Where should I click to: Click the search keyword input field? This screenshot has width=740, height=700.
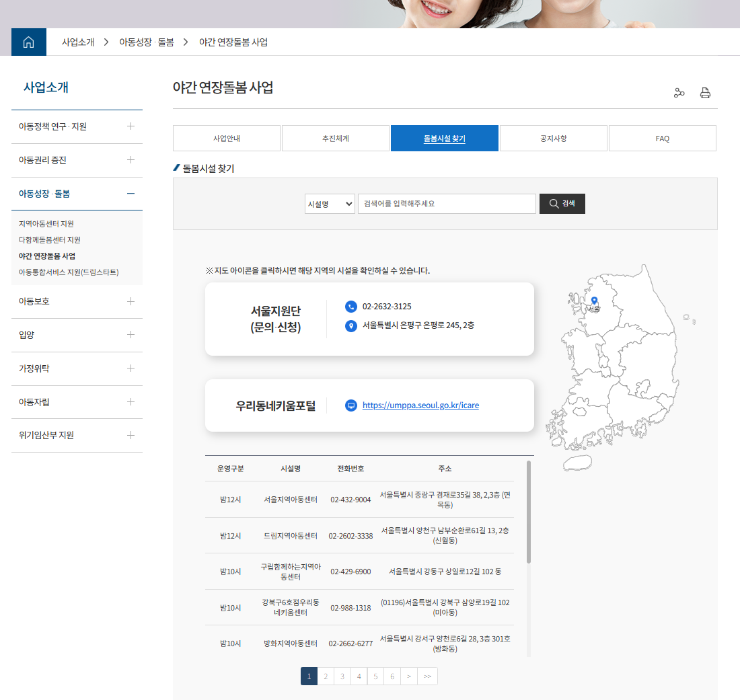tap(447, 203)
